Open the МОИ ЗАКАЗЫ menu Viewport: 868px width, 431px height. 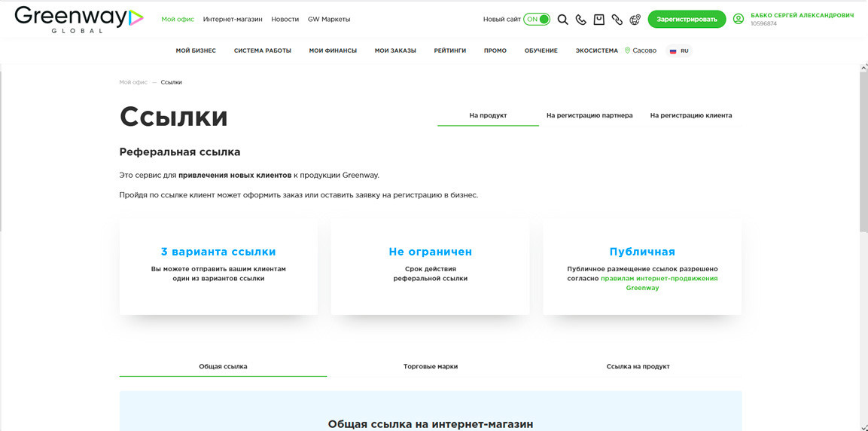395,50
